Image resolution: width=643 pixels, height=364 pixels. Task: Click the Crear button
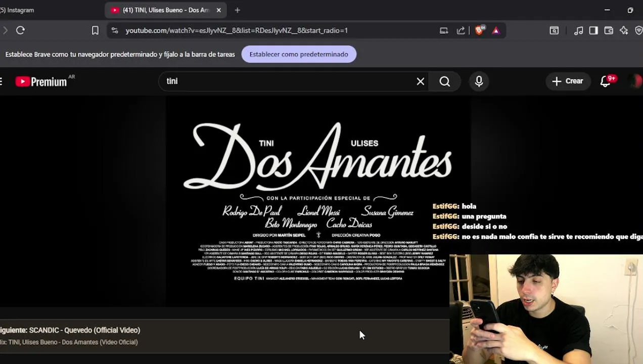point(567,81)
